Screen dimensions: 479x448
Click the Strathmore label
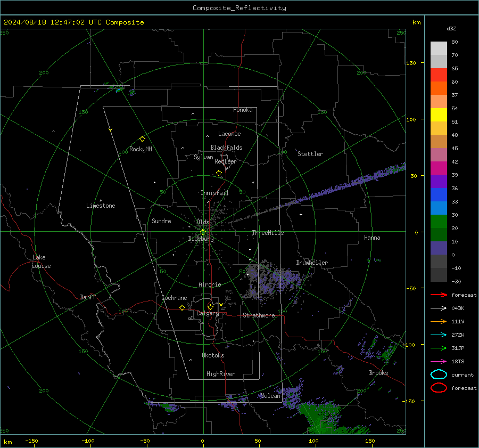259,315
